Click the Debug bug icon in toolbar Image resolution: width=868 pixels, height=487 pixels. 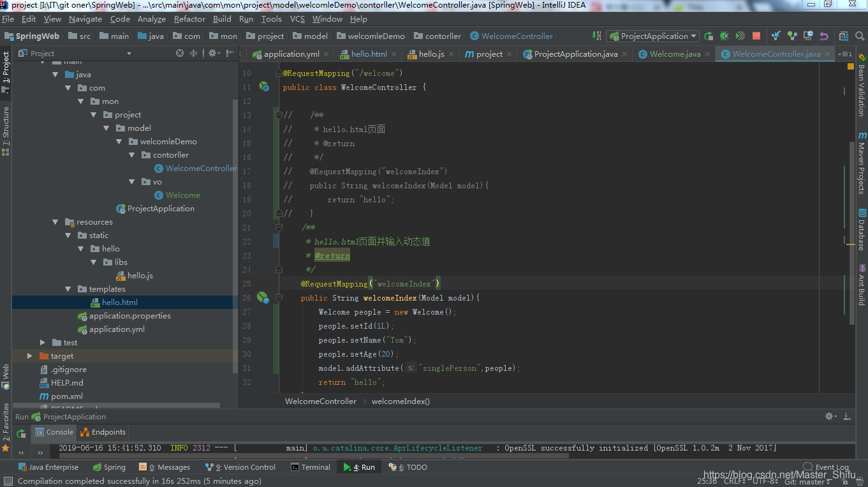pos(725,36)
